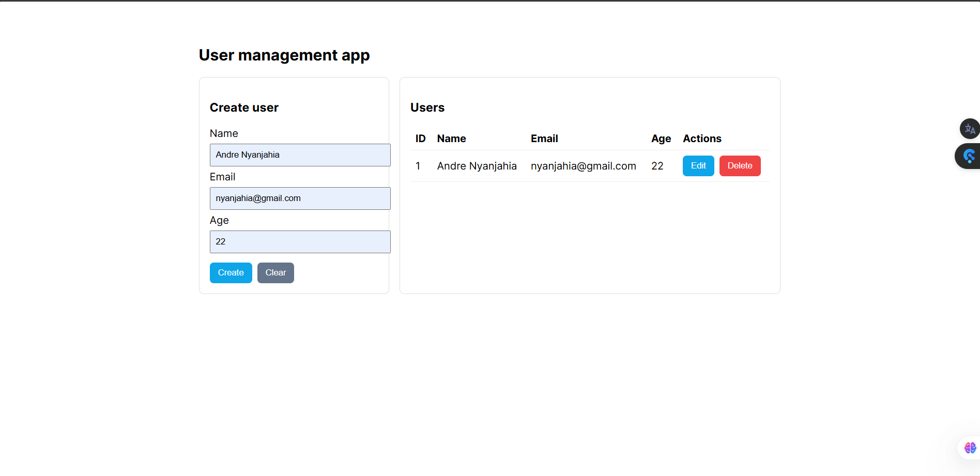
Task: Delete the user with ID 1
Action: pos(739,166)
